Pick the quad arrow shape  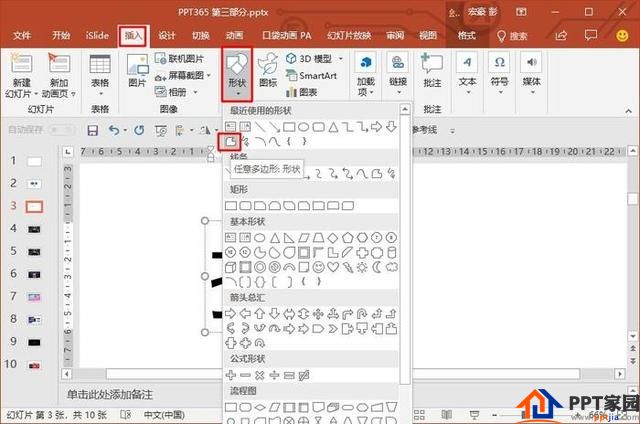318,314
